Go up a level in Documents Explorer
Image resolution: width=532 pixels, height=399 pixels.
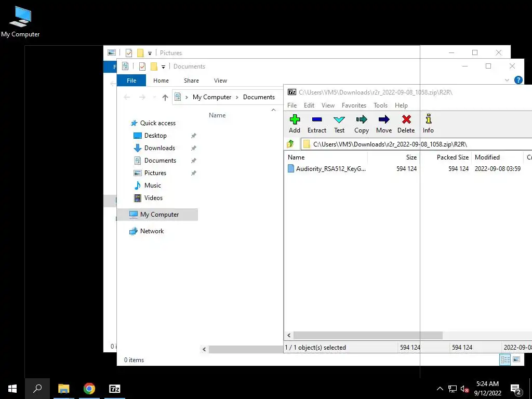[x=165, y=97]
